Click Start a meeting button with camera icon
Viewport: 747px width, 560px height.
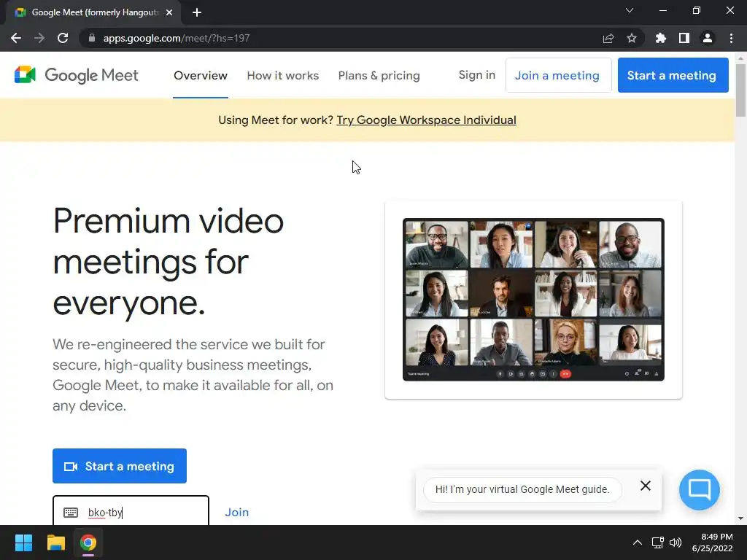point(120,466)
